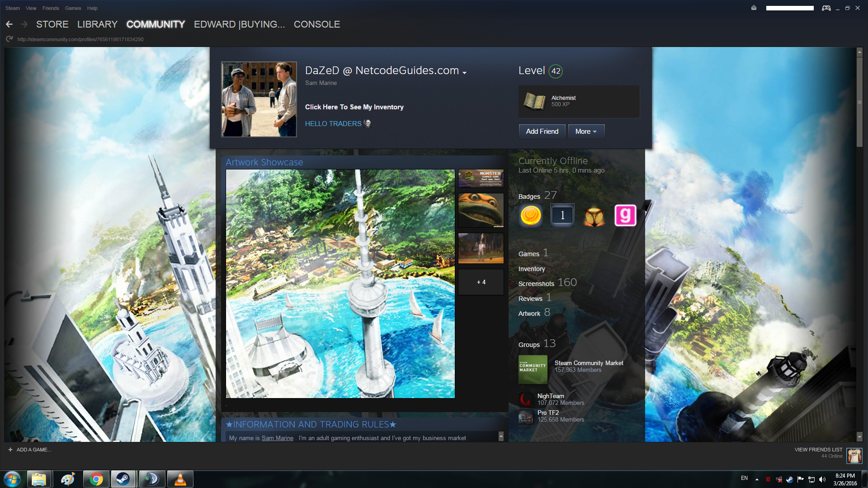Open the Friends menu
This screenshot has width=868, height=488.
pyautogui.click(x=51, y=8)
